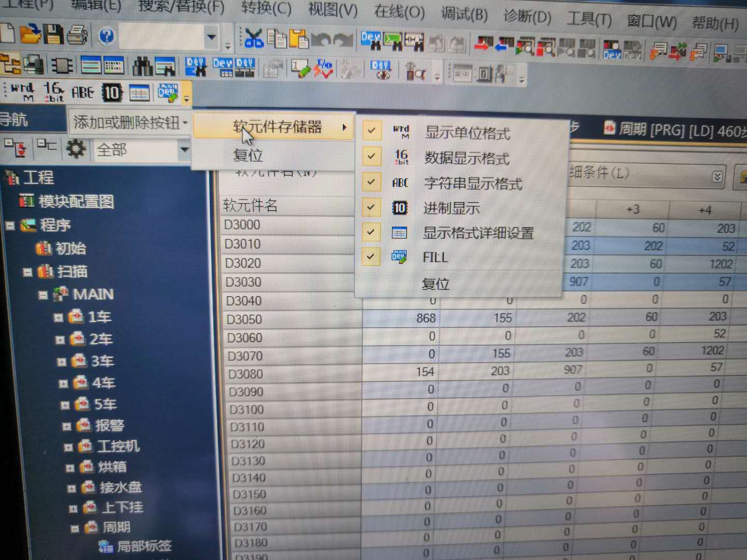Screen dimensions: 747x560
Task: Click the ABC string display format toolbar icon
Action: click(82, 93)
